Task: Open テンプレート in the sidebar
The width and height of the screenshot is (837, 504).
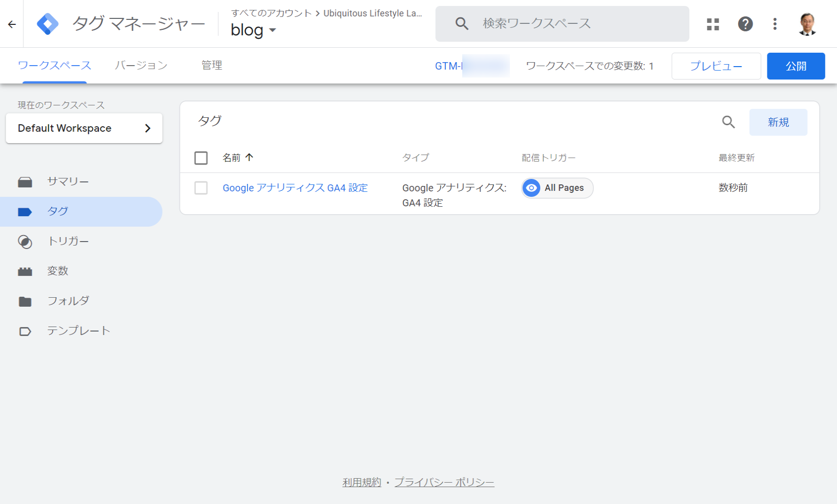Action: [x=82, y=331]
